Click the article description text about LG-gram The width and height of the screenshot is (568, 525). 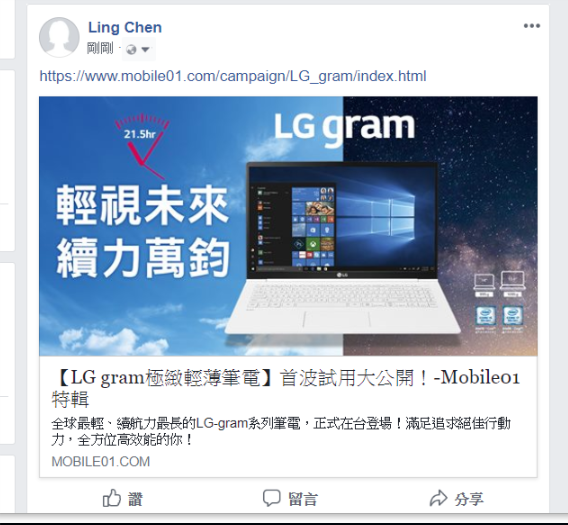point(281,431)
